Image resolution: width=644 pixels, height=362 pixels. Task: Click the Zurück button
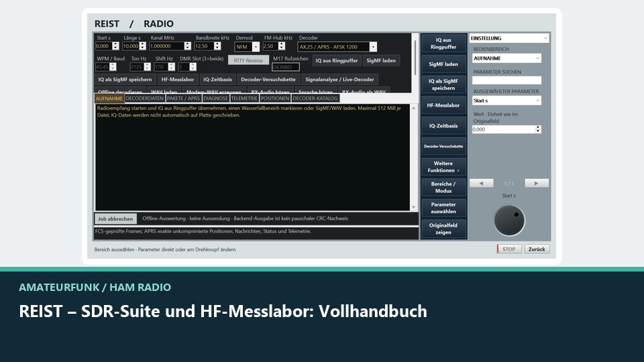point(537,249)
